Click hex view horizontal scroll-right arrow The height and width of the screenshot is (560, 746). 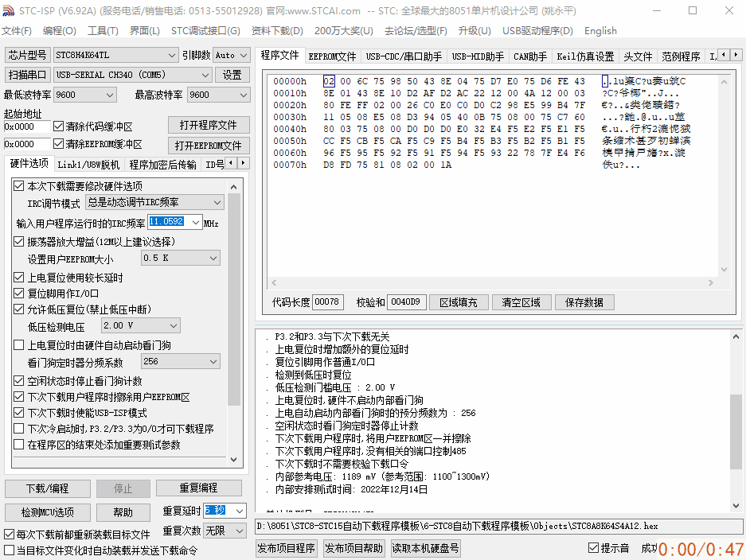click(711, 282)
